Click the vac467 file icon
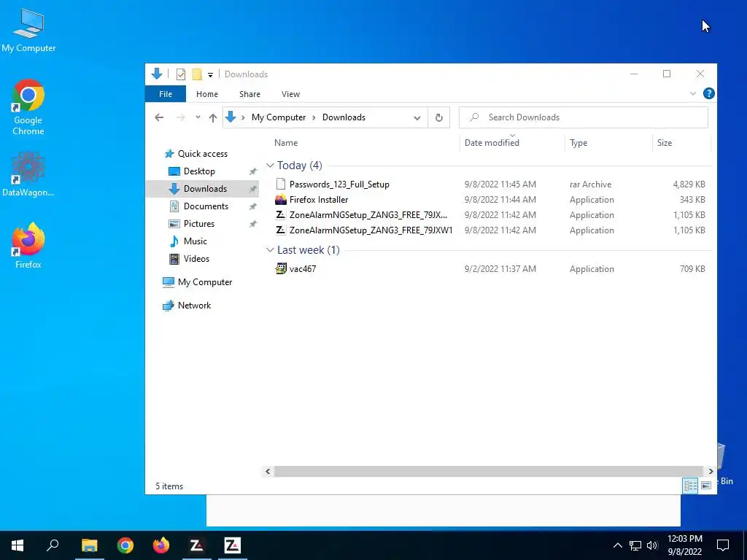747x560 pixels. point(281,268)
